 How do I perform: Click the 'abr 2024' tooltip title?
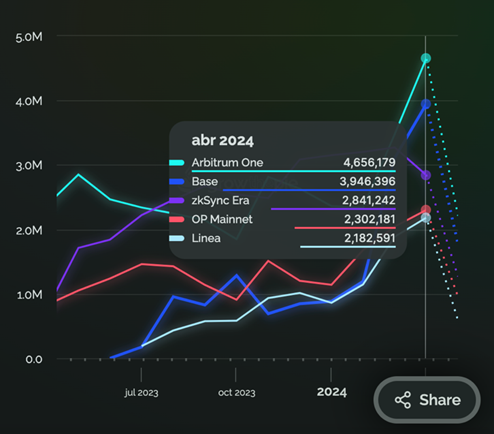pyautogui.click(x=222, y=141)
